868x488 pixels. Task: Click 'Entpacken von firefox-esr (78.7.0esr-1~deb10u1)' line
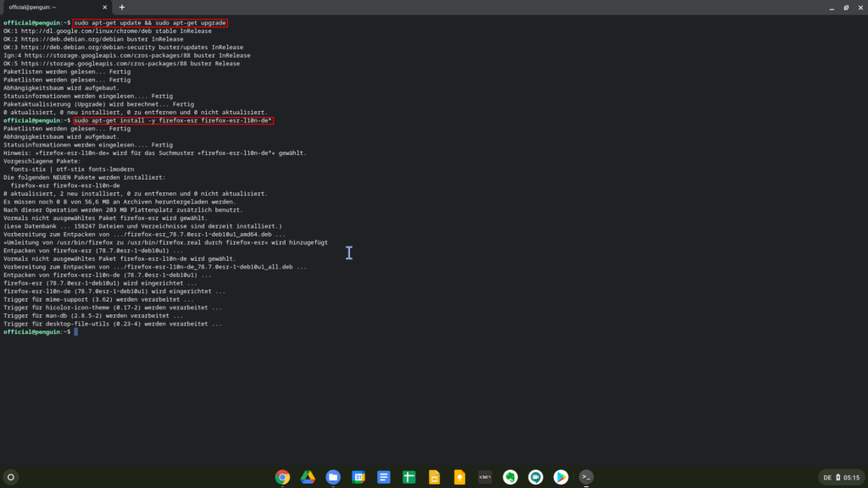coord(93,251)
